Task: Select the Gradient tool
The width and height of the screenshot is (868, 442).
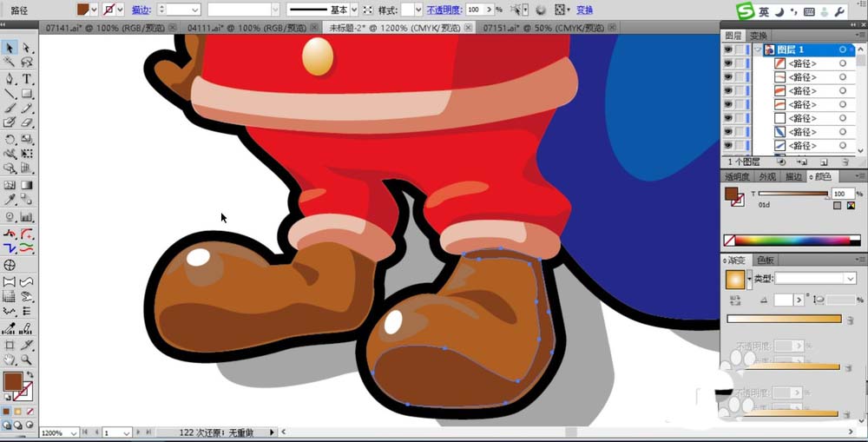Action: pyautogui.click(x=26, y=185)
